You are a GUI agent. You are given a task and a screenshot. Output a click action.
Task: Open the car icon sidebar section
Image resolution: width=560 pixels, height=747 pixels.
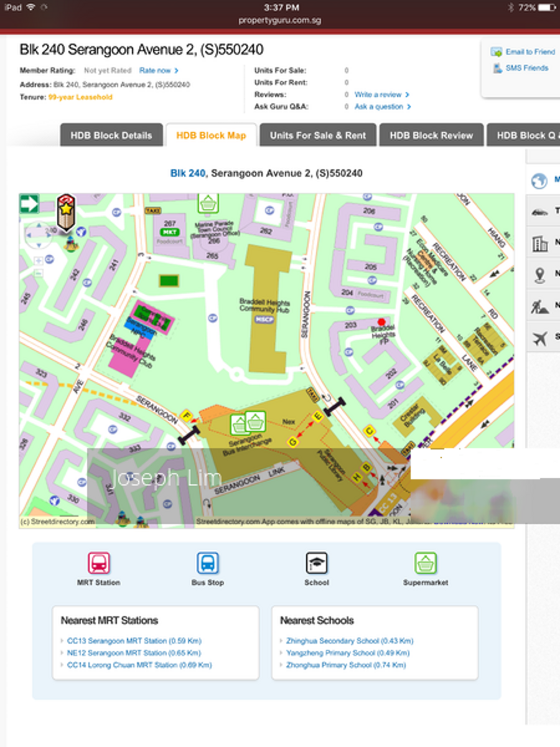click(540, 212)
